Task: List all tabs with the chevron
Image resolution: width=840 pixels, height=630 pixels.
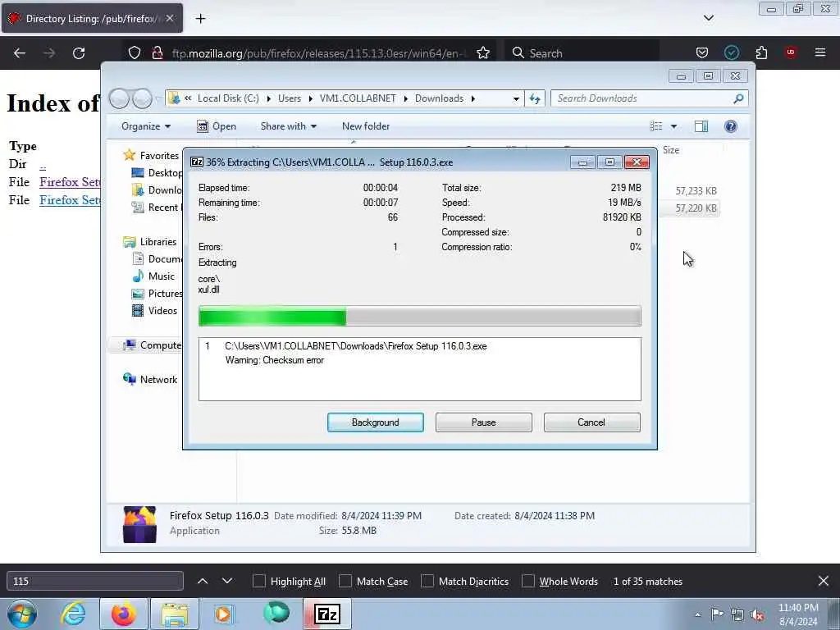Action: point(708,18)
